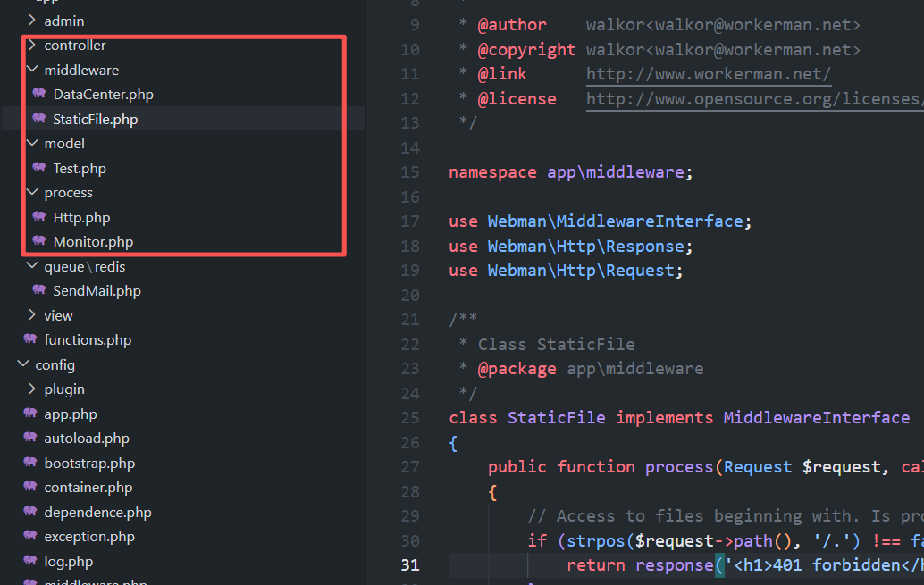Click the PHP icon next to StaticFile.php
This screenshot has width=924, height=585.
click(x=39, y=119)
